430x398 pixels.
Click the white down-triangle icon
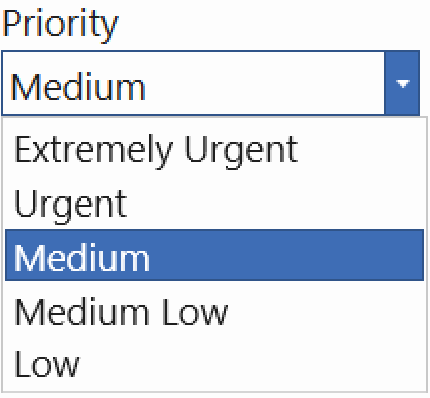click(403, 84)
